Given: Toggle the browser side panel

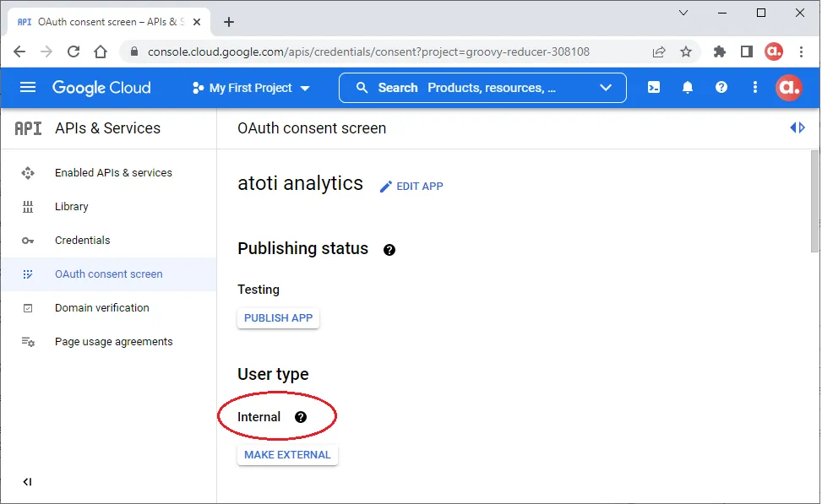Looking at the screenshot, I should [x=747, y=51].
